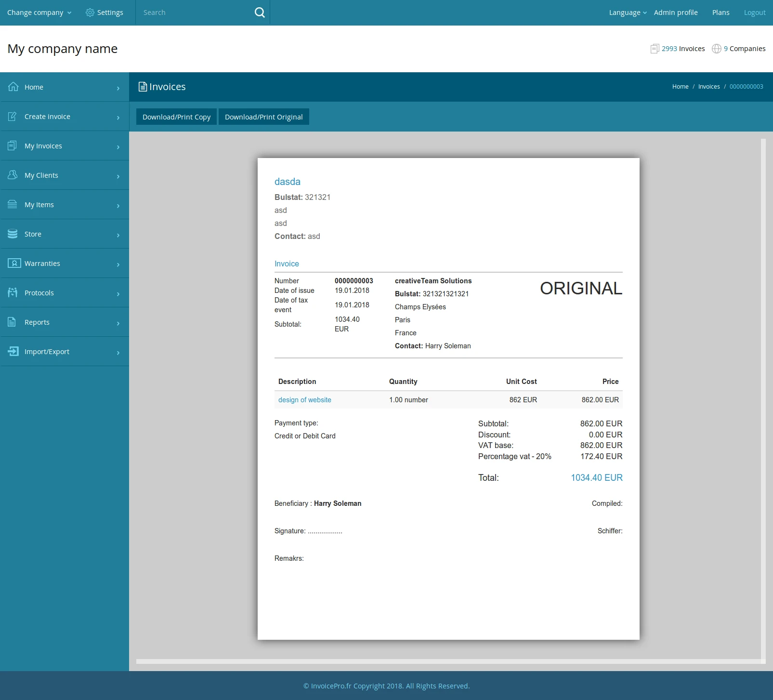This screenshot has width=773, height=700.
Task: Click the My Clients people icon
Action: (x=13, y=175)
